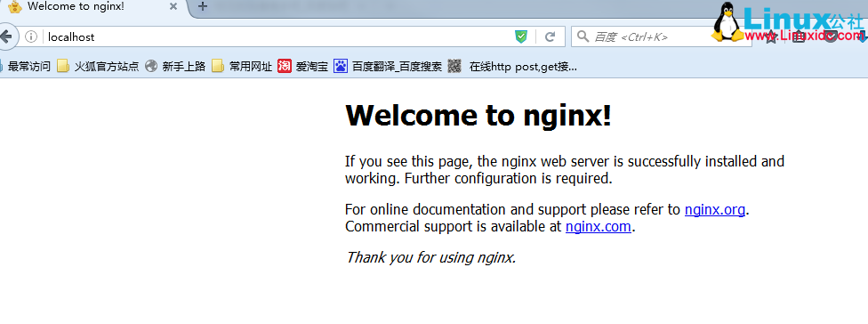
Task: Follow the nginx.org link
Action: (715, 209)
